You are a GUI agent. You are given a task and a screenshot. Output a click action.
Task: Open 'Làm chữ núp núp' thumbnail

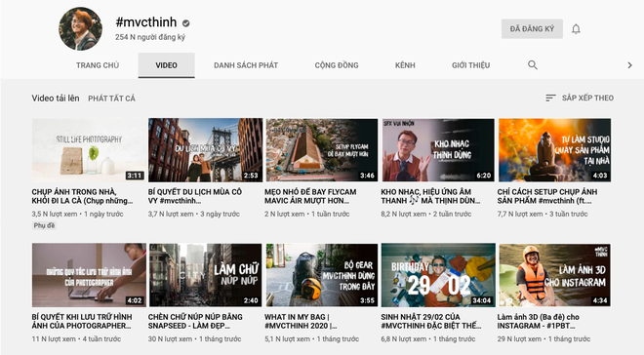[x=205, y=275]
